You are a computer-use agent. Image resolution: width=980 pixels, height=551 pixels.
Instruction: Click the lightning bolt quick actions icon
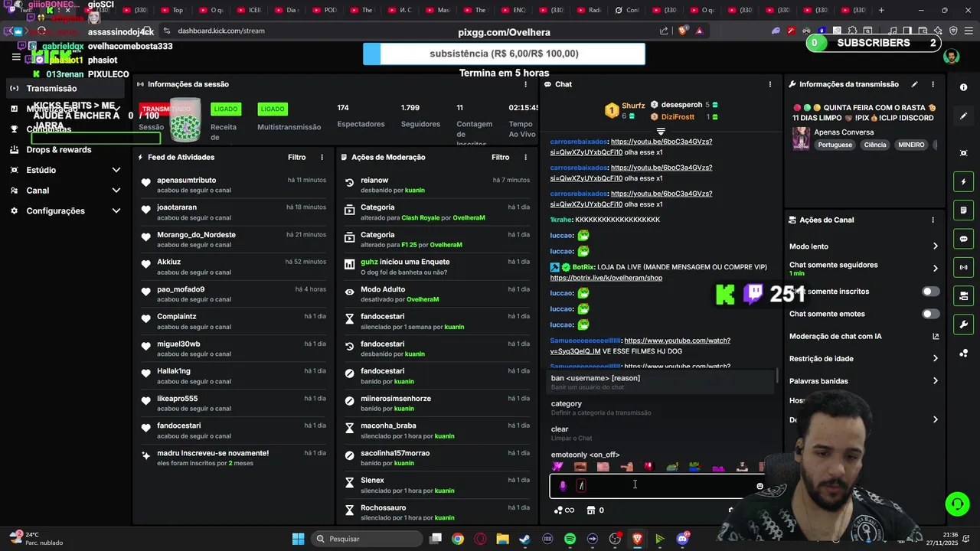(x=963, y=182)
